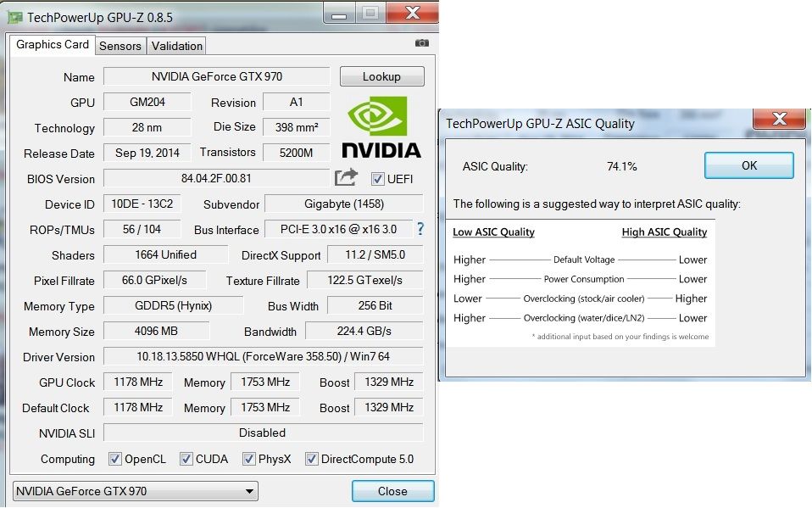Screen dimensions: 812x508
Task: Close the ASIC Quality dialog window
Action: (779, 119)
